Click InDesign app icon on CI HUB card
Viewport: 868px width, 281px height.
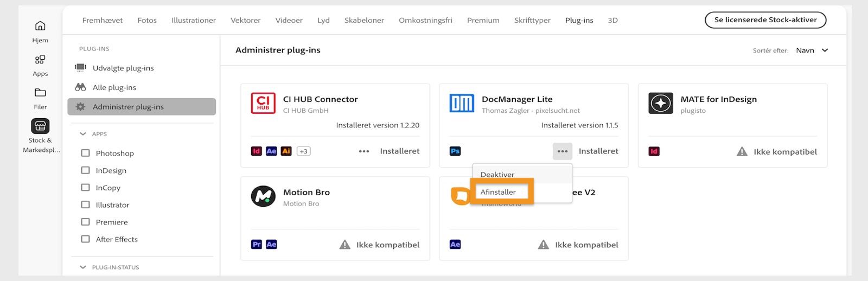point(257,151)
